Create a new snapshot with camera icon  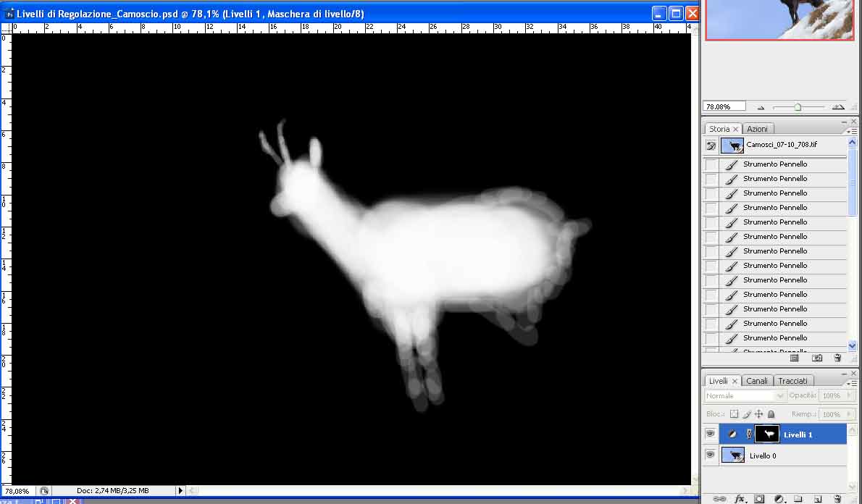click(x=818, y=358)
